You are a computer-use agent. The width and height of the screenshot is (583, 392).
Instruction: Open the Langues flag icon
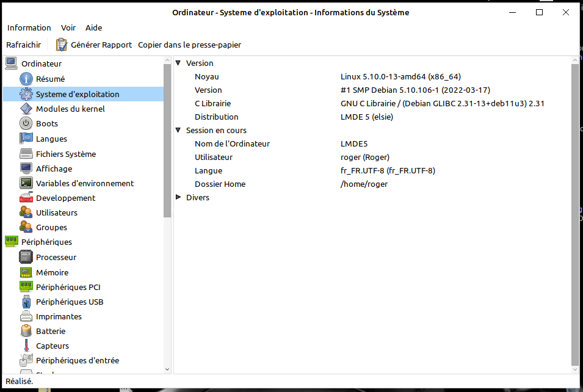(26, 139)
